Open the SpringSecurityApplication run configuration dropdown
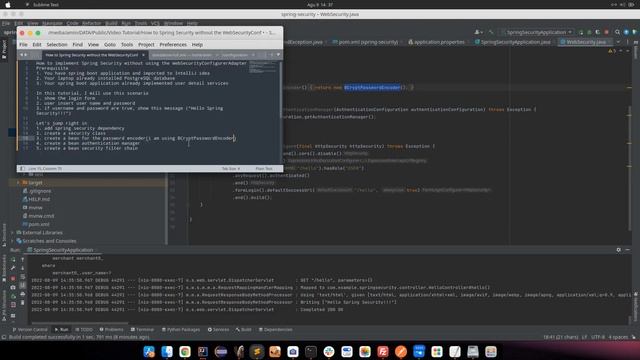This screenshot has height=360, width=640. (537, 32)
